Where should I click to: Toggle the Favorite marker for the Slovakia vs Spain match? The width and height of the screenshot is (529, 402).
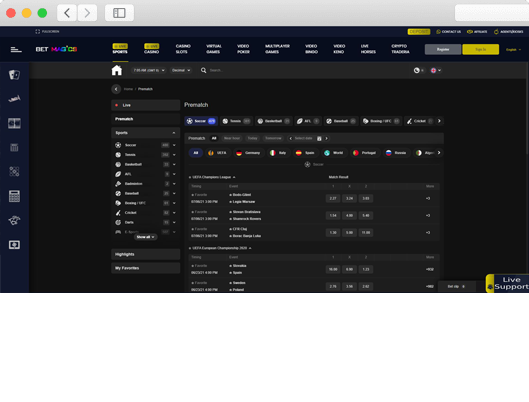click(199, 266)
